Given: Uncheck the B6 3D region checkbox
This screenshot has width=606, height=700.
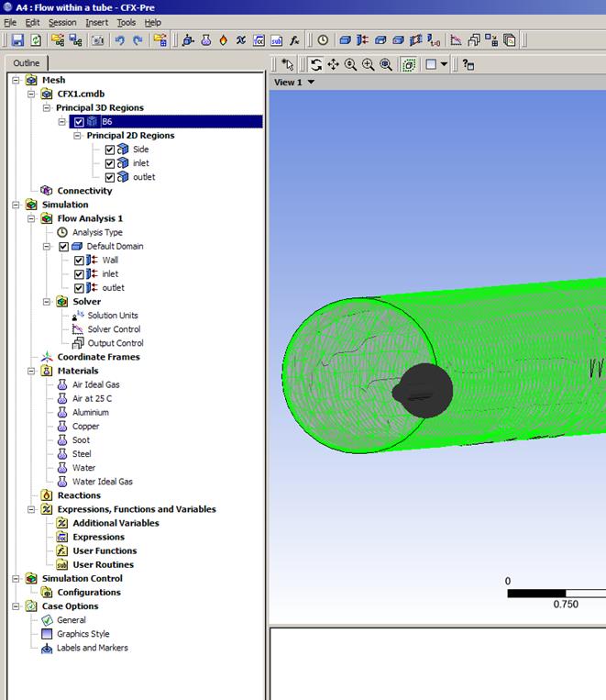Looking at the screenshot, I should pyautogui.click(x=79, y=122).
